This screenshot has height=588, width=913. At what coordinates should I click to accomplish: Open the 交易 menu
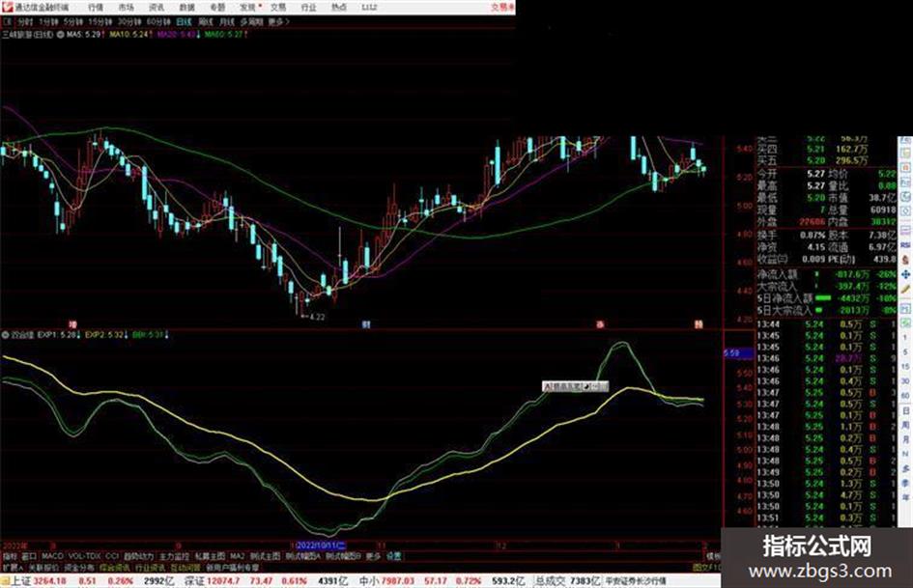pyautogui.click(x=277, y=7)
